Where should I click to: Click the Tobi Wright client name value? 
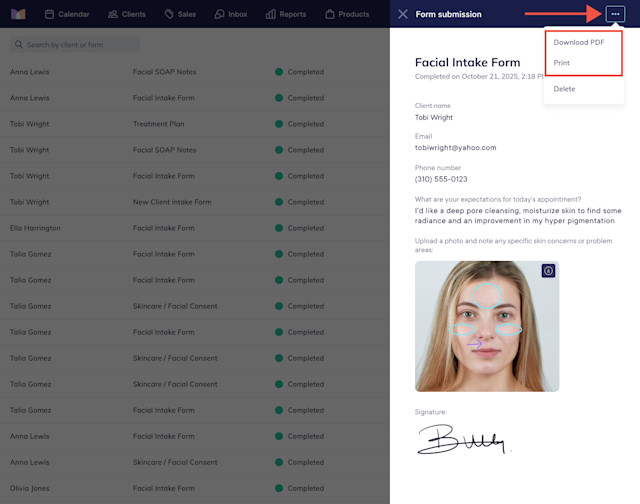[433, 118]
